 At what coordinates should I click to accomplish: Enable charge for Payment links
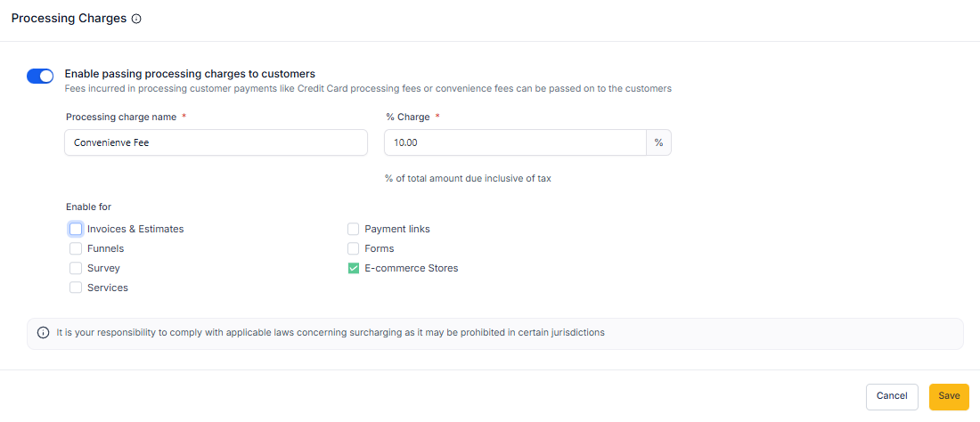(354, 229)
